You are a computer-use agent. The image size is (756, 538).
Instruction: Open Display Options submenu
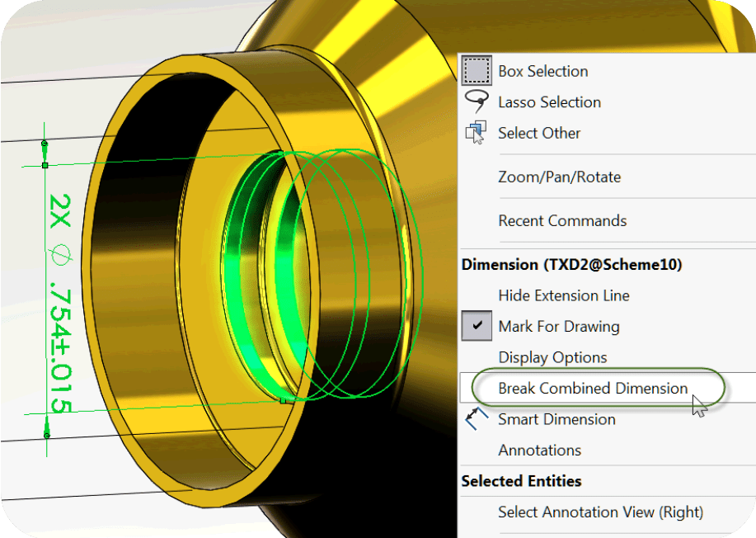pyautogui.click(x=552, y=357)
